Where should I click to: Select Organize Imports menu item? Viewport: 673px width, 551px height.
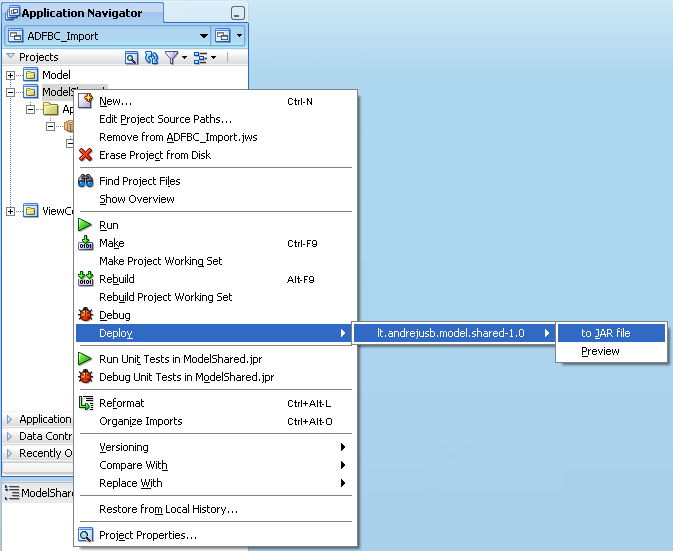(216, 421)
